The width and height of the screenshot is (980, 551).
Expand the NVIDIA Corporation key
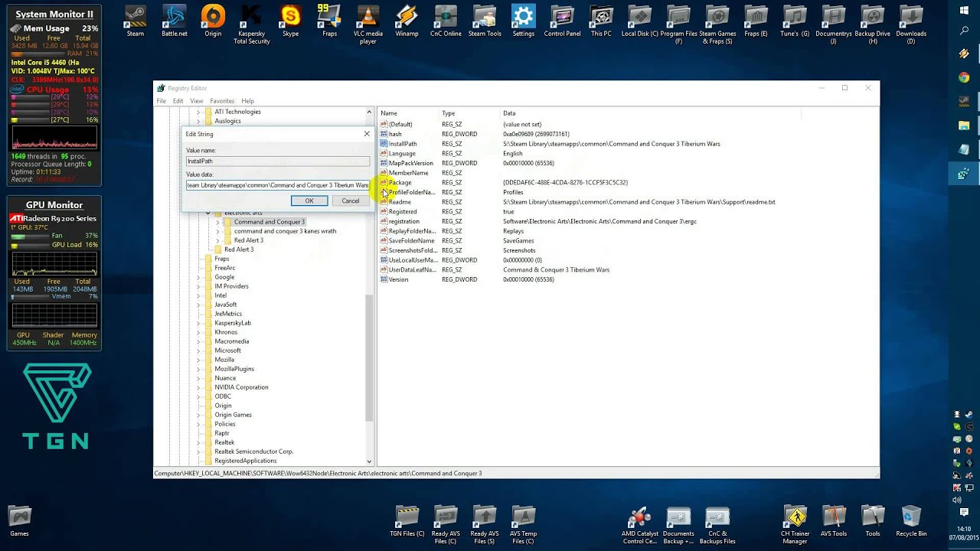(198, 387)
